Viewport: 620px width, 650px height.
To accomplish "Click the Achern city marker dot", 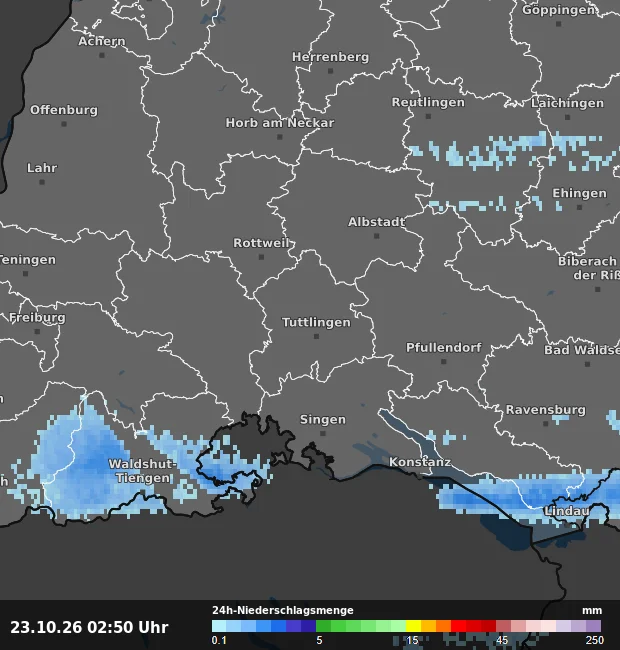I will [102, 55].
